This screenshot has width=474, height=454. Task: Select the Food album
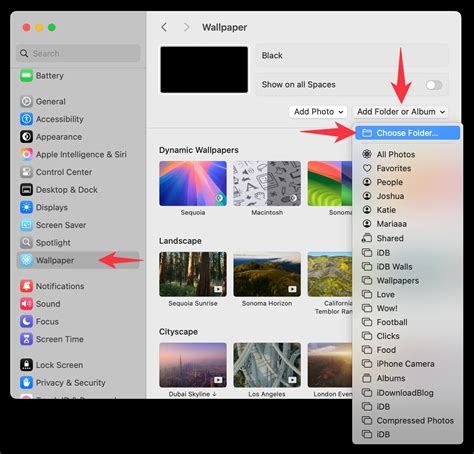(408, 350)
